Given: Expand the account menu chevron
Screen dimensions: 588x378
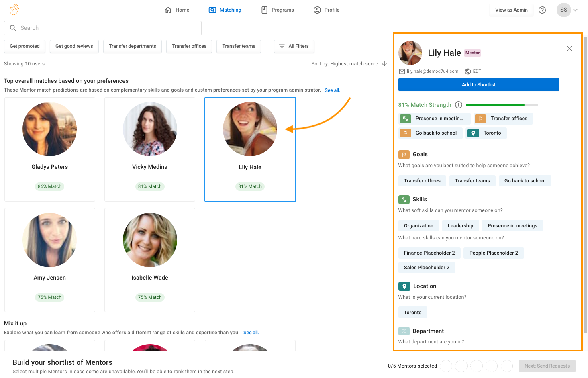Looking at the screenshot, I should [x=576, y=10].
